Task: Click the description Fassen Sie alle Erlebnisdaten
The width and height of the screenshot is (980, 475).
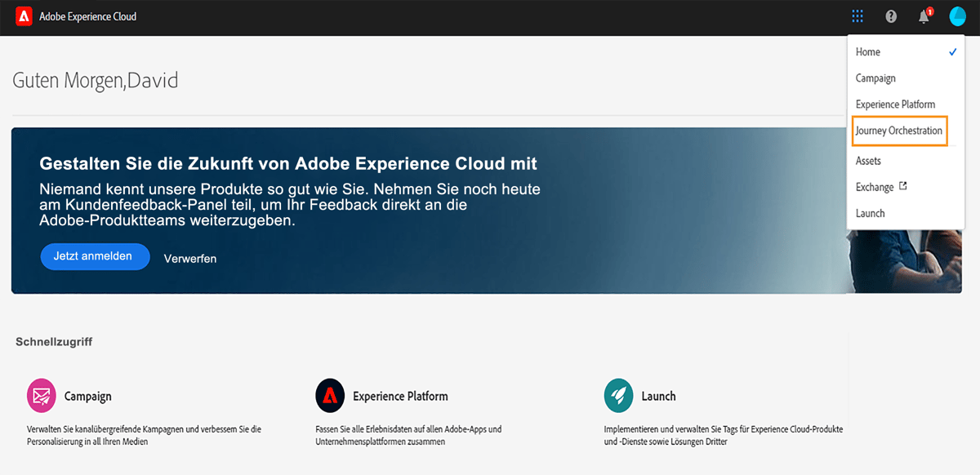Action: tap(408, 435)
